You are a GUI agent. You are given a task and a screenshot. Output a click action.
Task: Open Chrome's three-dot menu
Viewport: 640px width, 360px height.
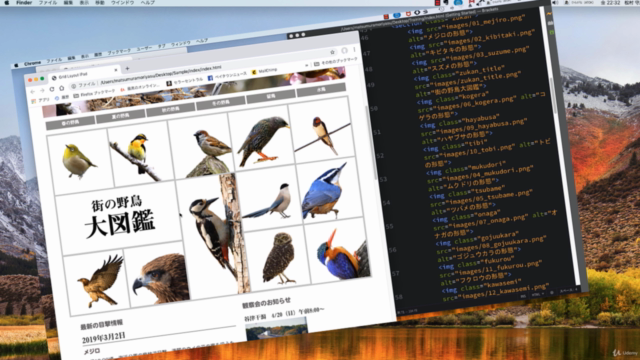click(355, 49)
